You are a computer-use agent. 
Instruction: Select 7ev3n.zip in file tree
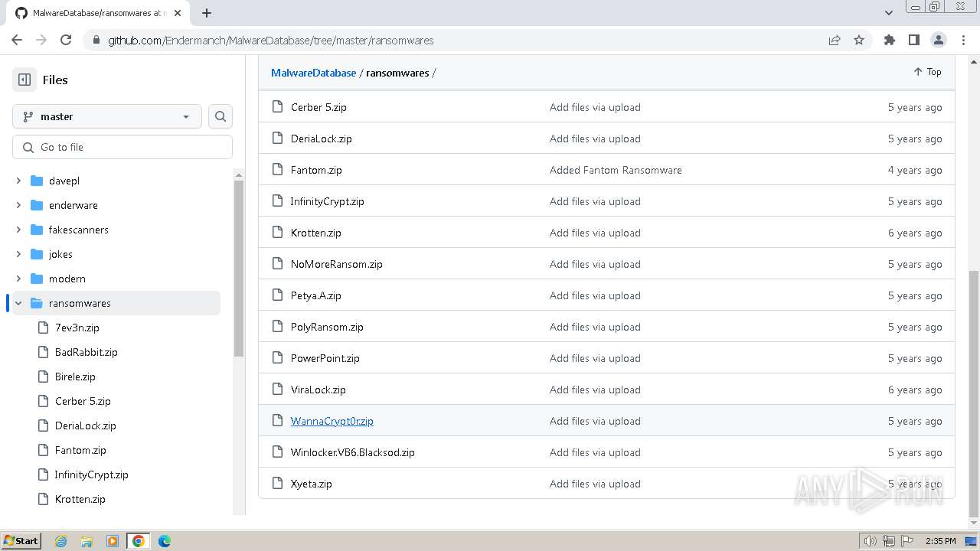pos(77,328)
